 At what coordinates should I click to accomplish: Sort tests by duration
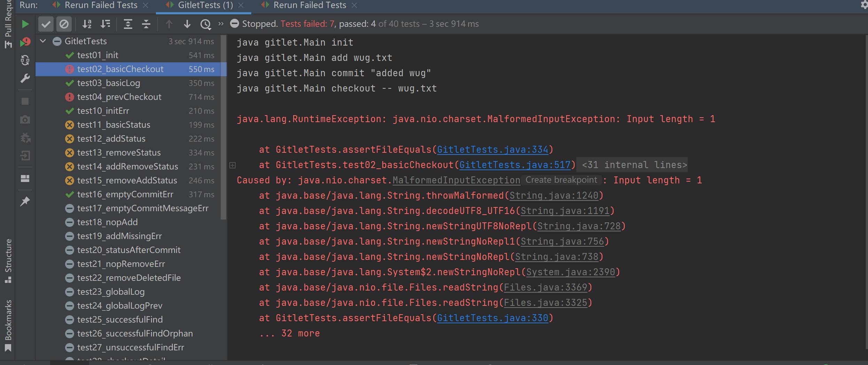(x=105, y=24)
